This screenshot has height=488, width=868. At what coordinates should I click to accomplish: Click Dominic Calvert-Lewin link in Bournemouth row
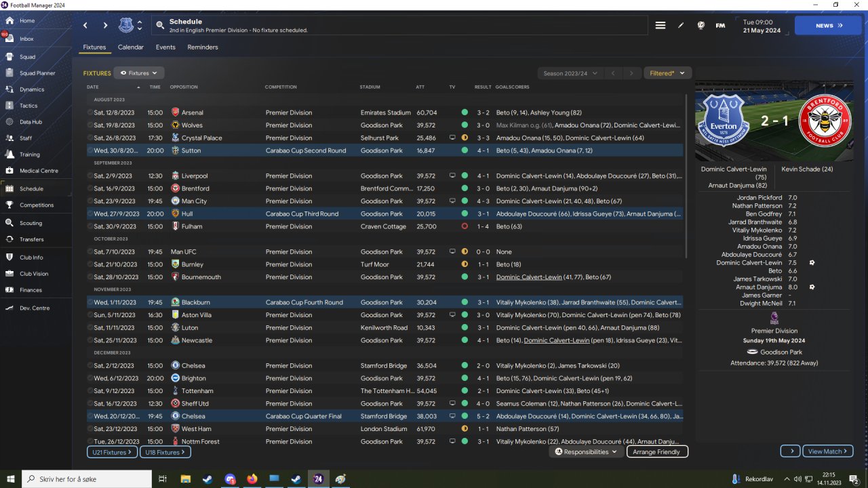(529, 277)
